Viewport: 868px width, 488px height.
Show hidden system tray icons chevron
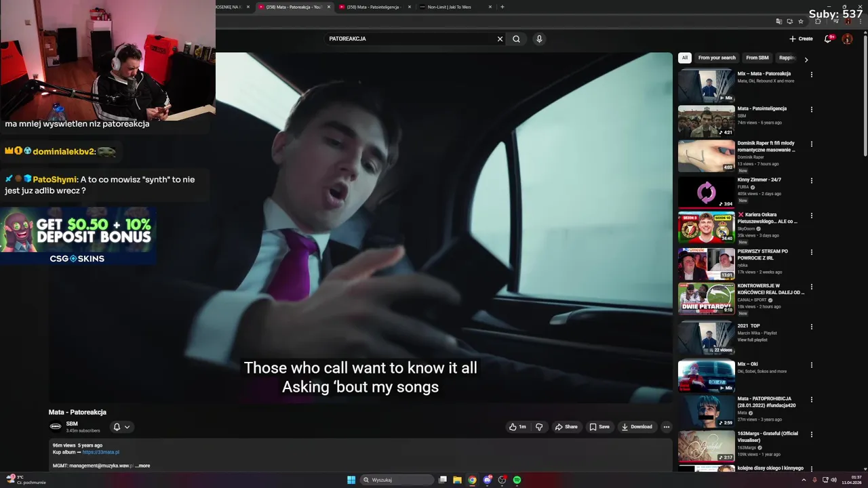click(x=804, y=480)
